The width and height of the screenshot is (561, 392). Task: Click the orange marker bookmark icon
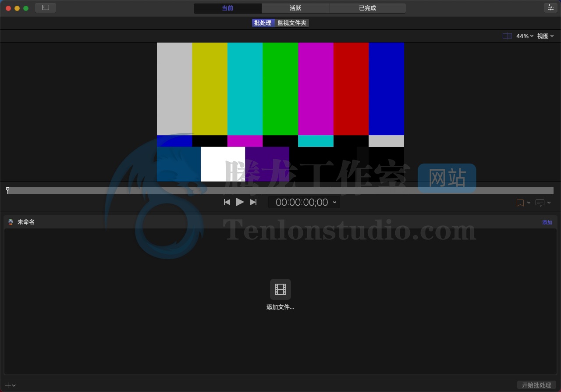click(x=520, y=203)
